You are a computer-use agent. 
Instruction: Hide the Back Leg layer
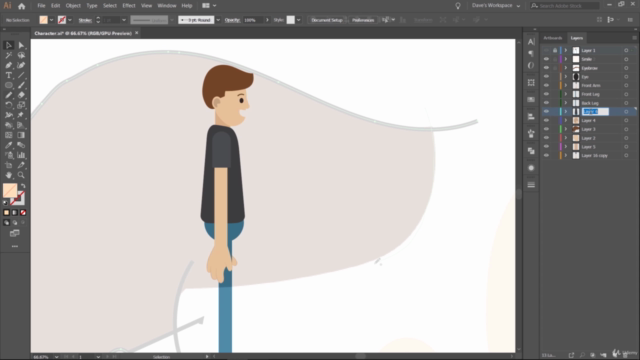(546, 103)
